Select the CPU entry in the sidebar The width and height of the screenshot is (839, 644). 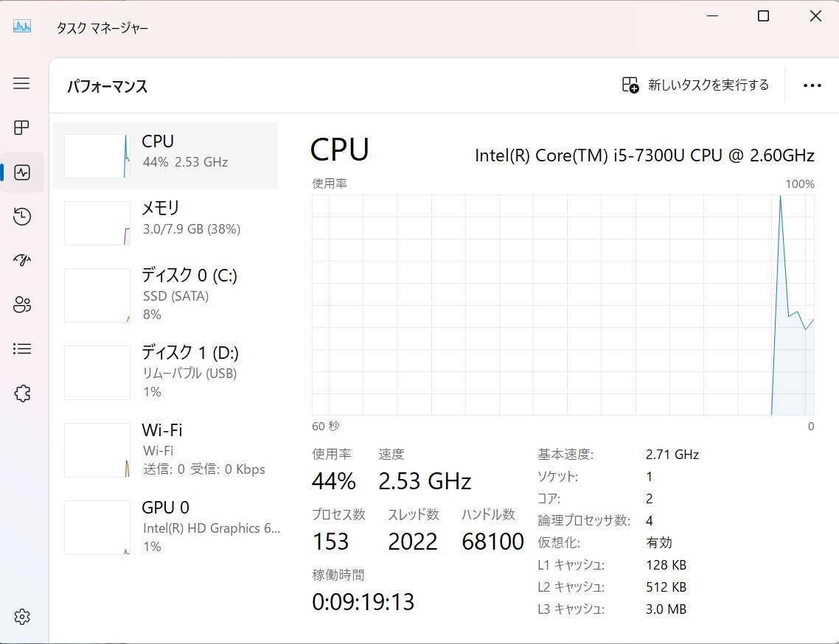166,155
